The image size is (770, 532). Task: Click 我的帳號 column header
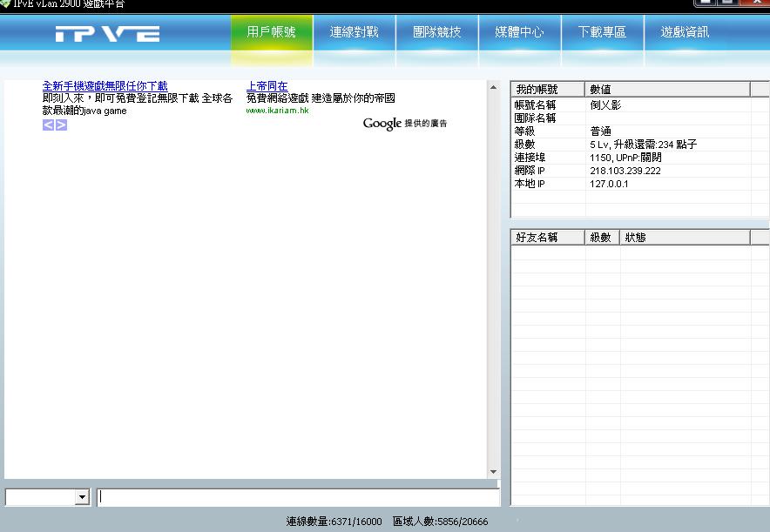coord(548,90)
